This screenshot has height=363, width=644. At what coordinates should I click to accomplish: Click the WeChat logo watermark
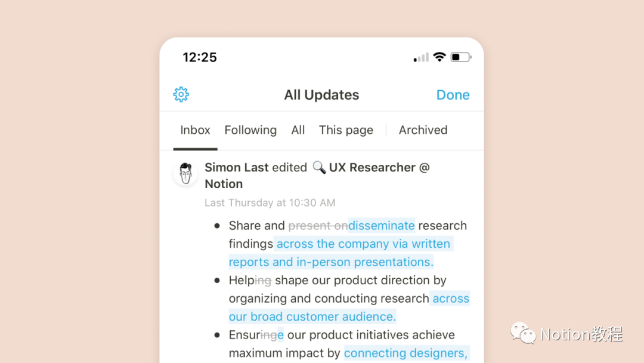[522, 333]
